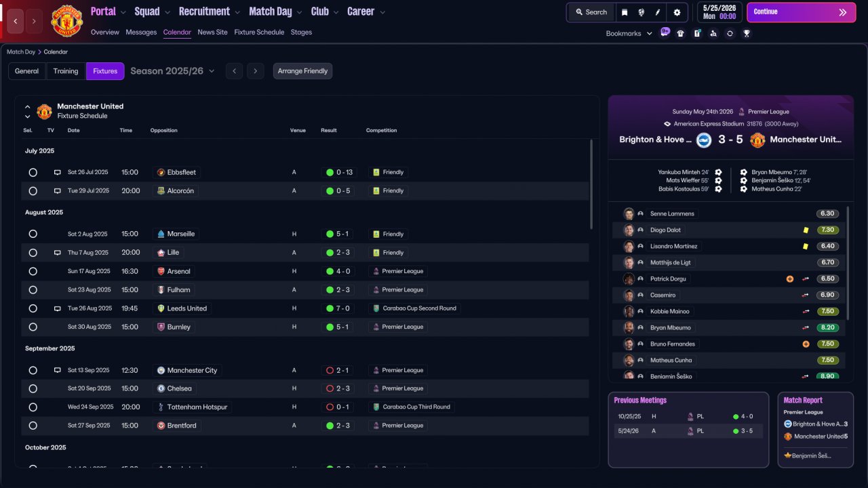Select the Fulham fixture radio button
This screenshot has height=488, width=868.
click(x=33, y=290)
